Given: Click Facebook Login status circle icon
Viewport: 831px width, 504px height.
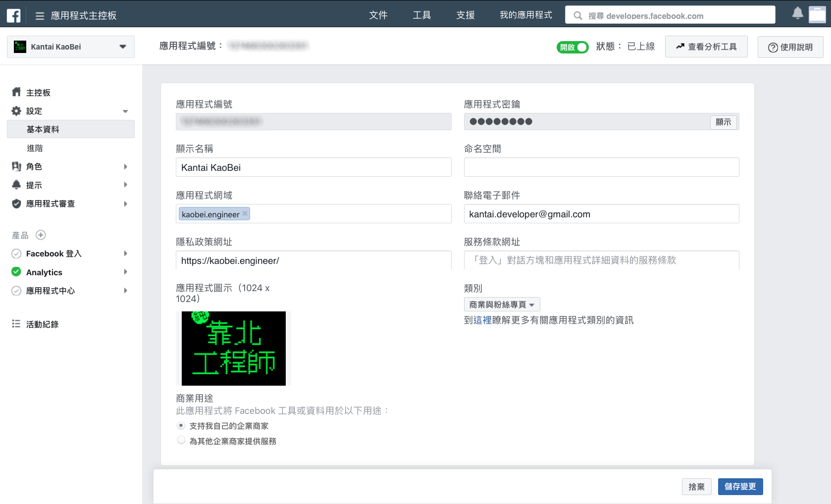Looking at the screenshot, I should pyautogui.click(x=16, y=253).
